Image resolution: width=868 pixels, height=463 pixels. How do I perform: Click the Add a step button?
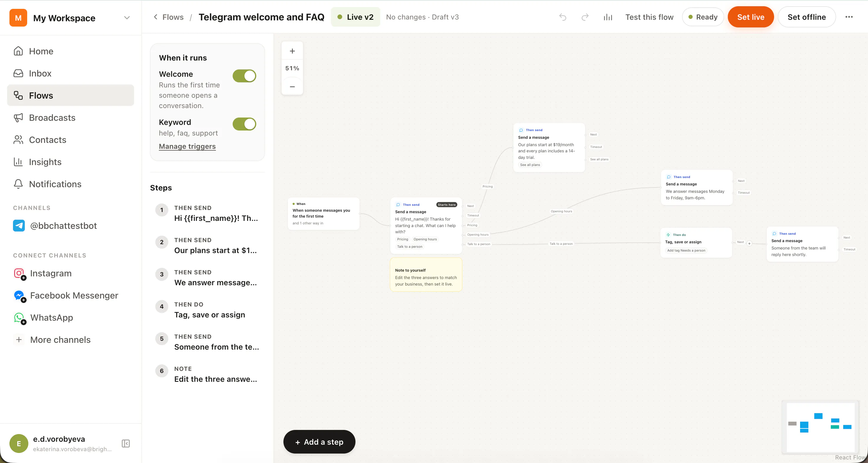coord(319,442)
